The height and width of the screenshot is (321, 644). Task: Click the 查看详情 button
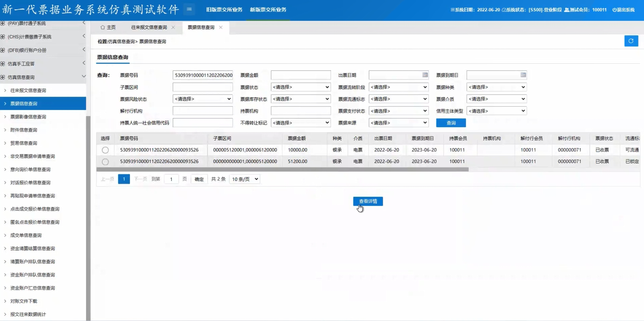[x=368, y=201]
